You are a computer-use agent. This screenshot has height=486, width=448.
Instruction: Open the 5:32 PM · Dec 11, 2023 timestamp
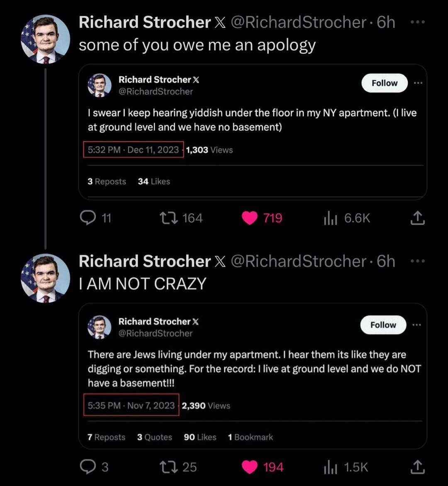133,150
